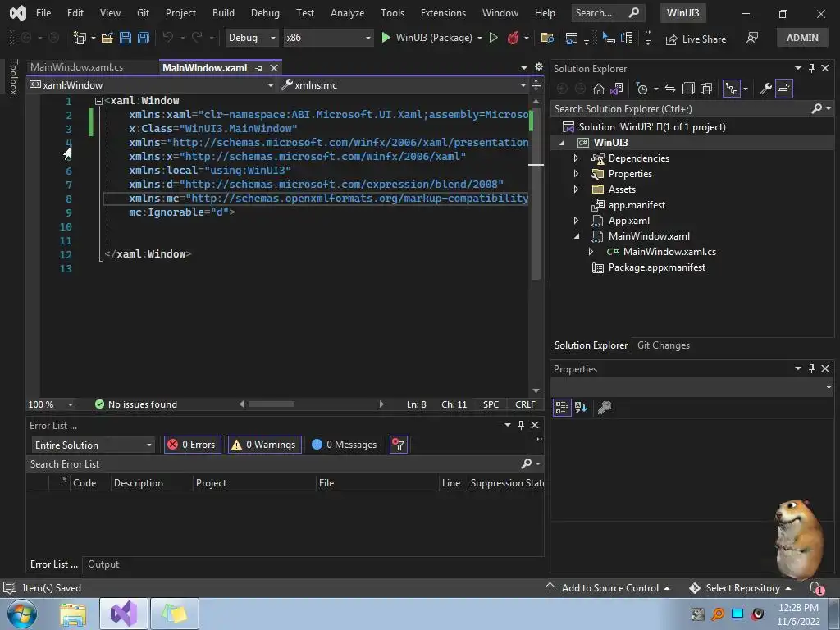Open the Build menu

tap(223, 13)
